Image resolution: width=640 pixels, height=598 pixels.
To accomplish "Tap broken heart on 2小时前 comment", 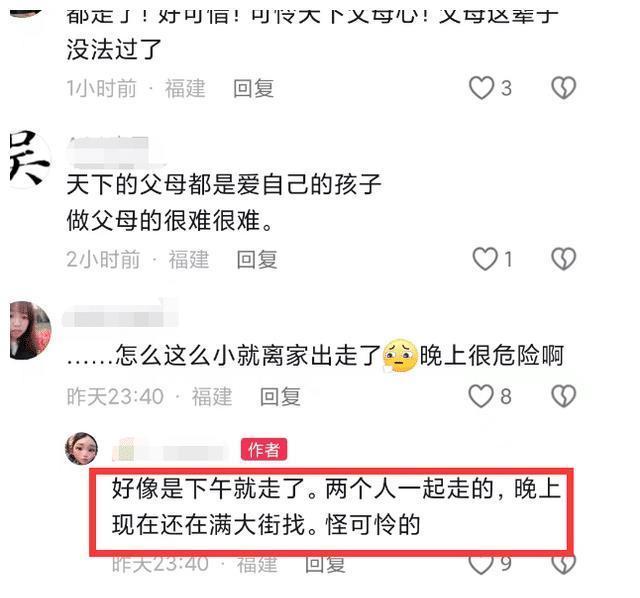I will [x=564, y=259].
